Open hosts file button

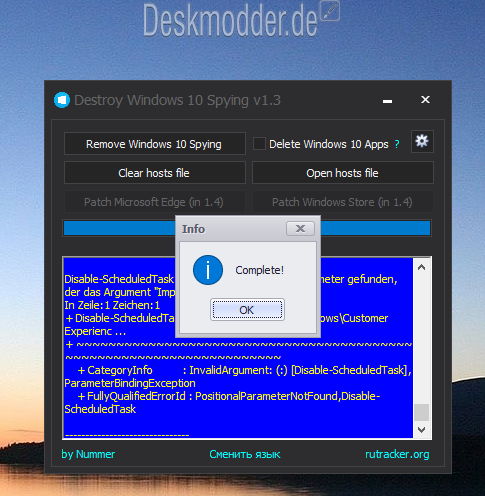[x=343, y=173]
